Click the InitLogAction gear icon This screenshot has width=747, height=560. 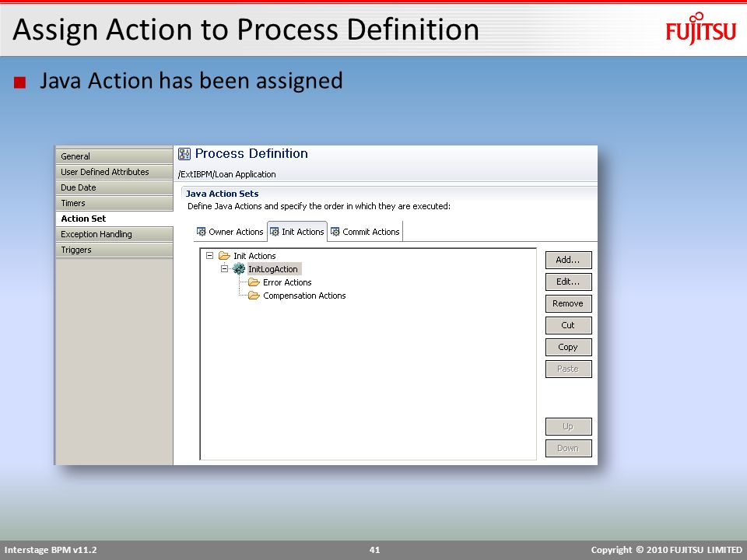pyautogui.click(x=239, y=268)
